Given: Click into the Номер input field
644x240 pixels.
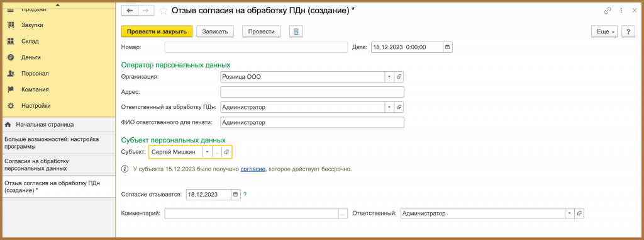Looking at the screenshot, I should [x=257, y=47].
